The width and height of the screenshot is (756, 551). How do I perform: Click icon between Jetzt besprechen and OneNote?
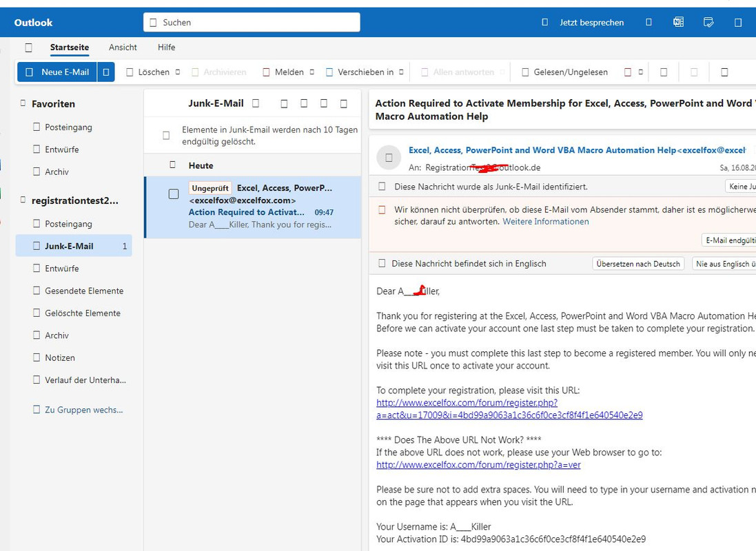(648, 22)
